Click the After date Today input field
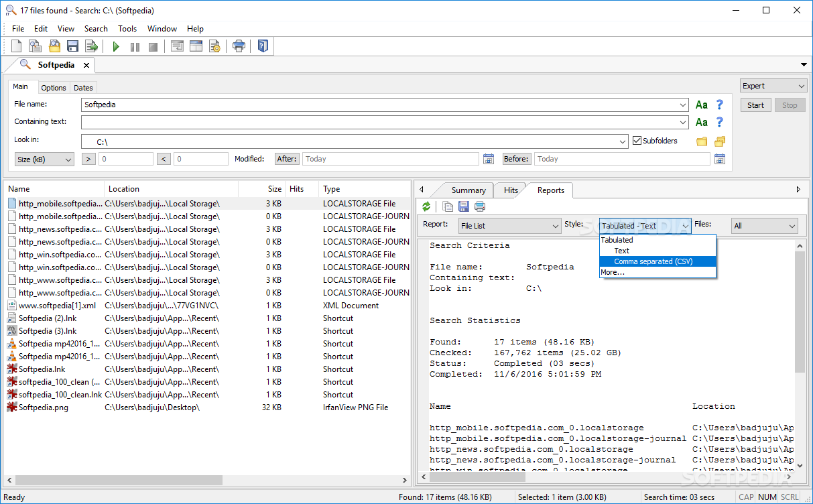Image resolution: width=813 pixels, height=504 pixels. pos(390,159)
